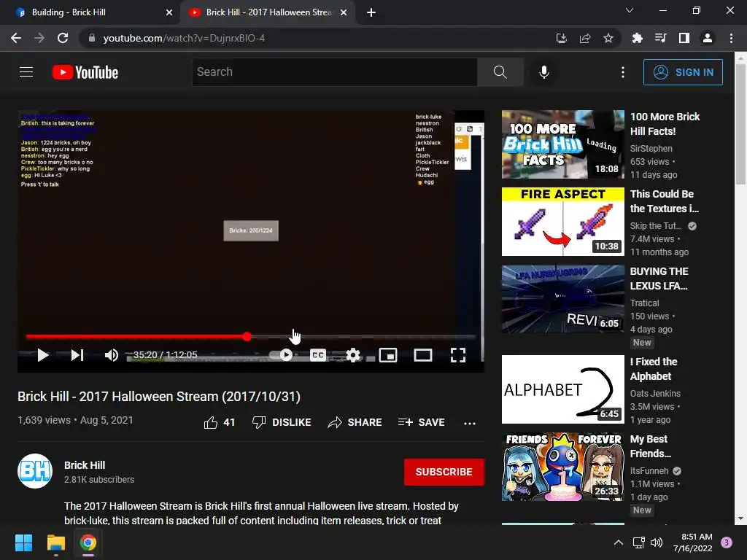Enable the miniplayer

[x=388, y=355]
